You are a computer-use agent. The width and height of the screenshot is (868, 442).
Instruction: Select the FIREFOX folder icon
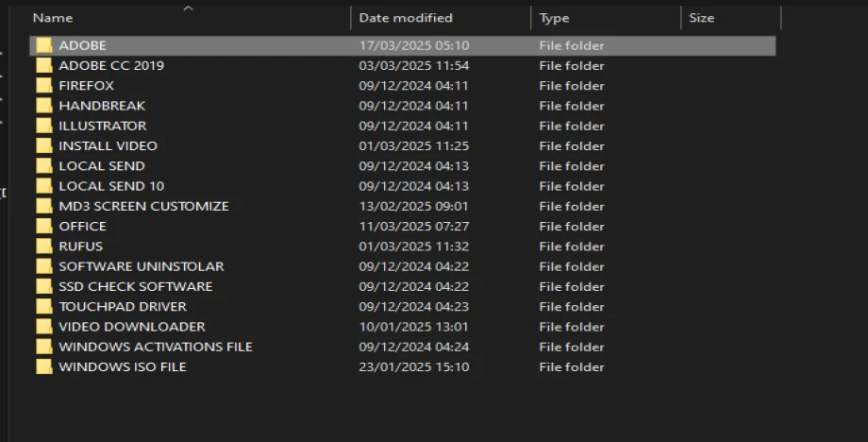(x=43, y=86)
